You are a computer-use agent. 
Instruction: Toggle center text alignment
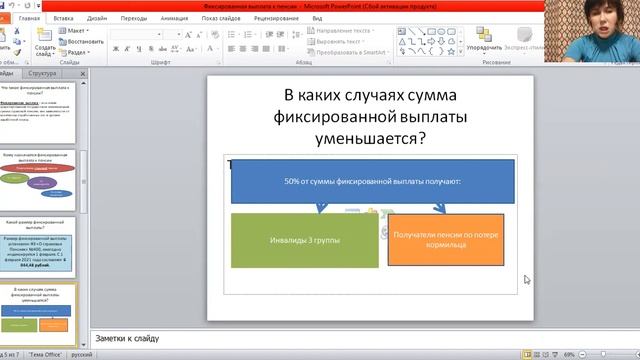coord(243,49)
